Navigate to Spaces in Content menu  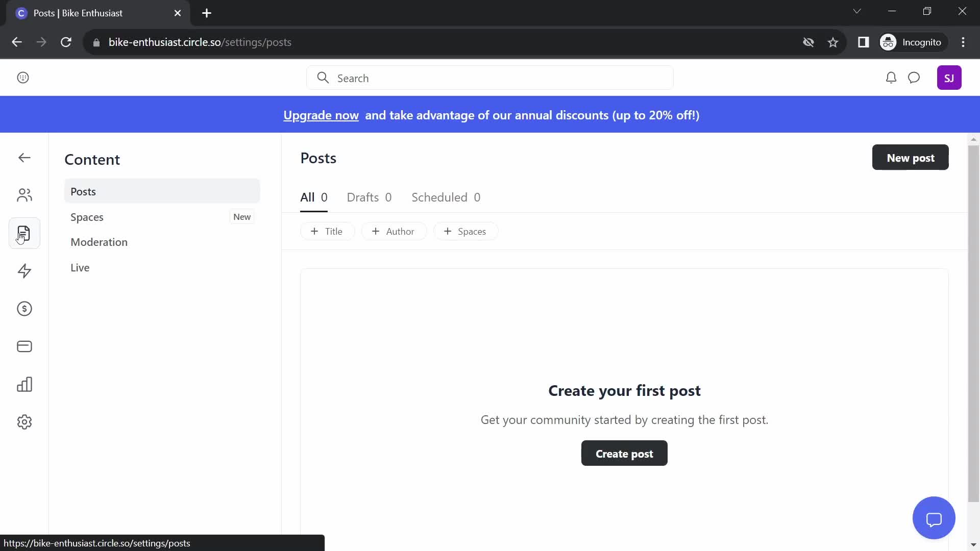[87, 217]
